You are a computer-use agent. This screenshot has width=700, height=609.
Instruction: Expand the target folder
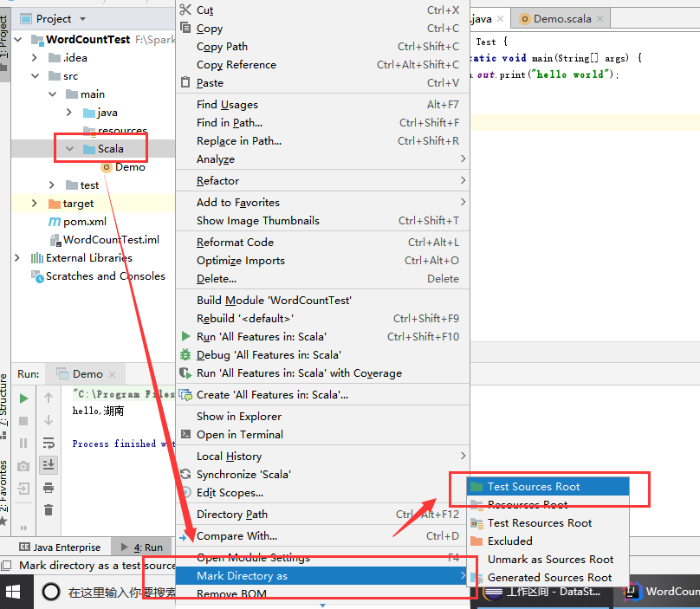pos(35,204)
